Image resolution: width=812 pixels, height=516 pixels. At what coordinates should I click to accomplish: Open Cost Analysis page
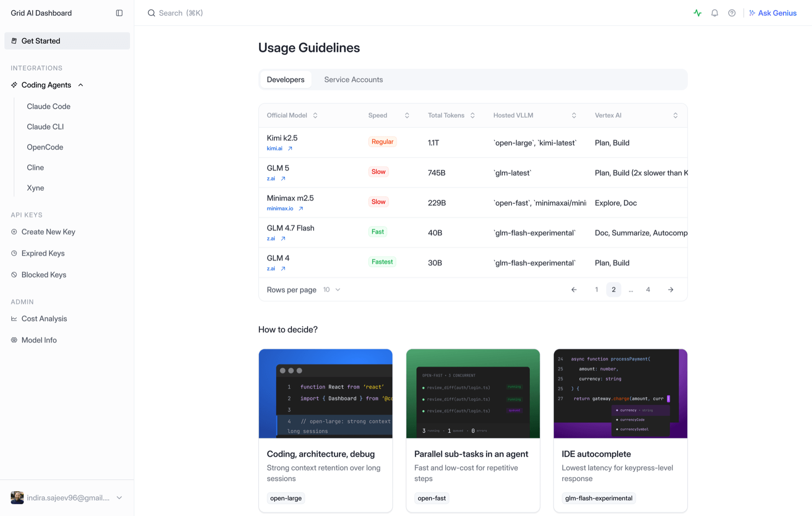click(x=44, y=319)
